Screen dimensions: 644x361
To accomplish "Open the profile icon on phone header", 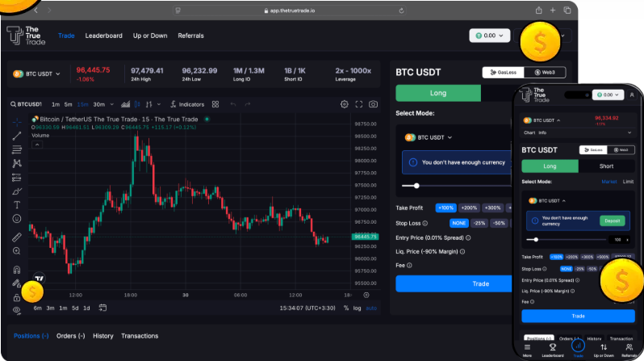I will [x=632, y=95].
